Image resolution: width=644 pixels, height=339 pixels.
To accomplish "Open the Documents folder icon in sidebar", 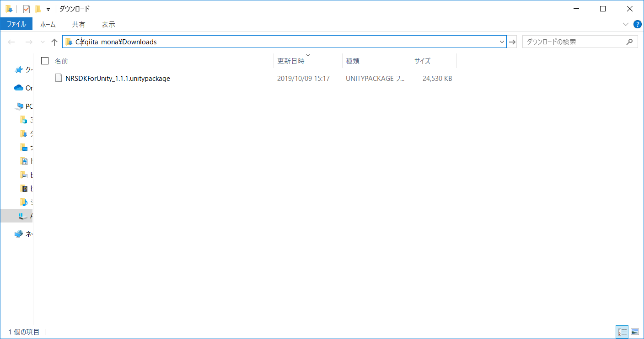I will coord(24,161).
